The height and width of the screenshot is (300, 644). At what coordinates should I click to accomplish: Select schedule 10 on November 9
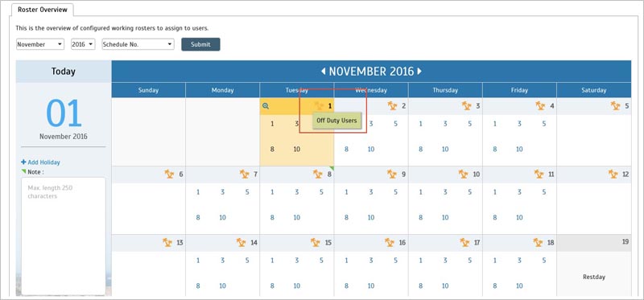coord(371,217)
